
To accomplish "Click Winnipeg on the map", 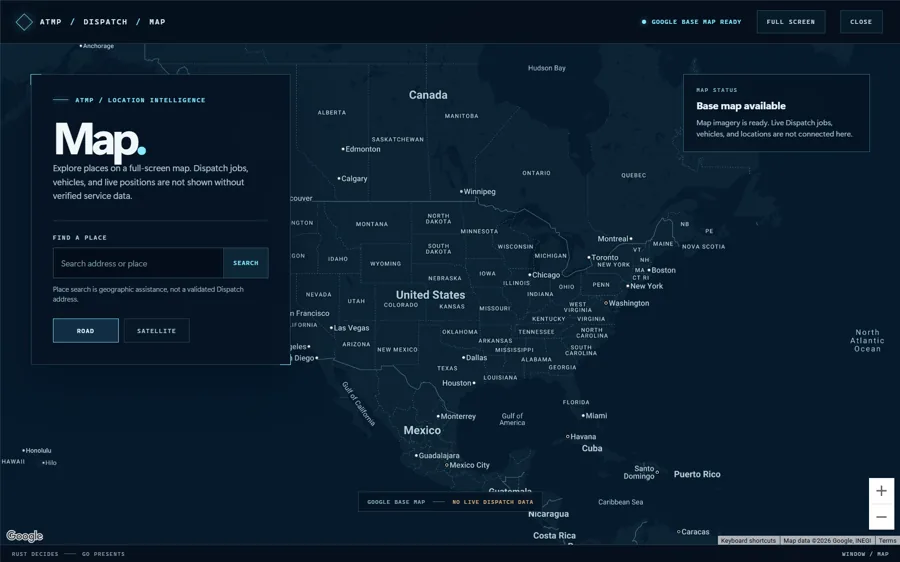I will click(478, 192).
